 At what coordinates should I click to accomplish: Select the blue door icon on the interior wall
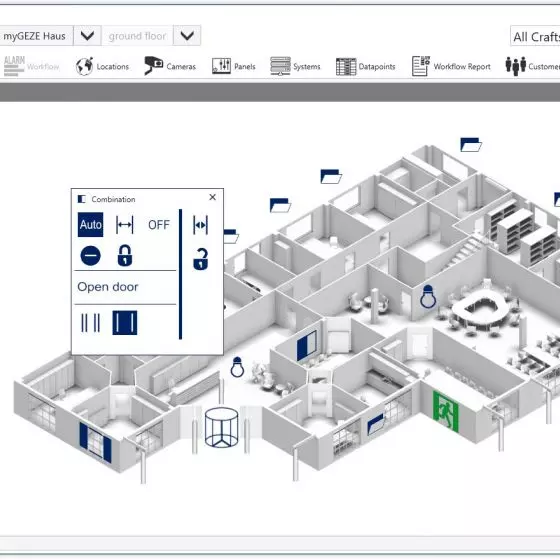[x=307, y=346]
